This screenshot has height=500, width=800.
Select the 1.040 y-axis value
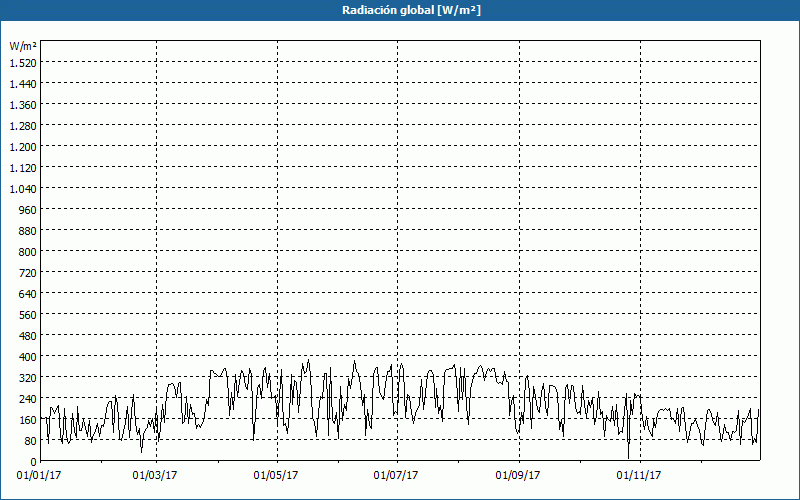pos(23,189)
